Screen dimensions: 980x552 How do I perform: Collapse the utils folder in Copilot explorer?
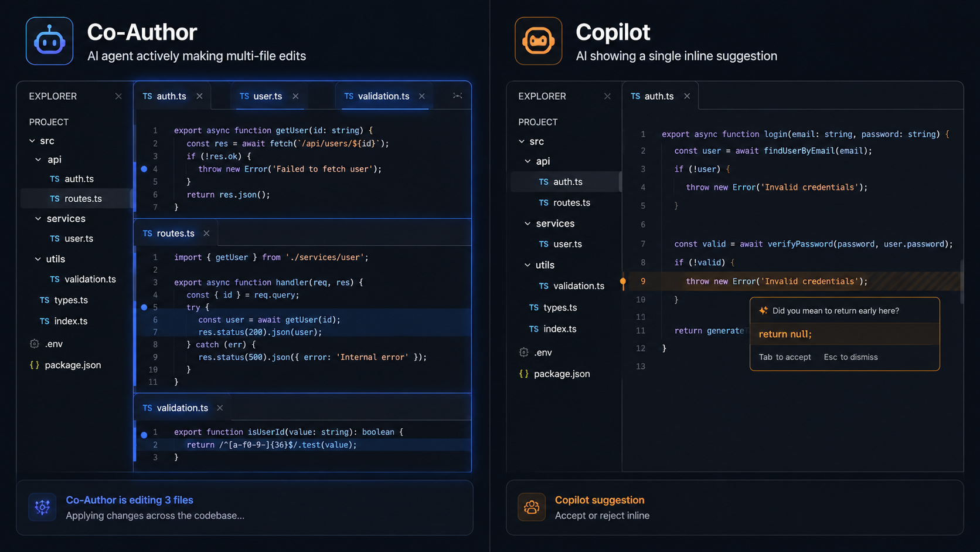pos(528,265)
